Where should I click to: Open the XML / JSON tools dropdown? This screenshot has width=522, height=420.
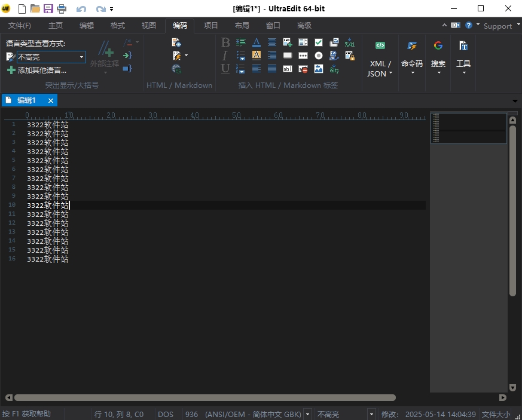coord(380,68)
